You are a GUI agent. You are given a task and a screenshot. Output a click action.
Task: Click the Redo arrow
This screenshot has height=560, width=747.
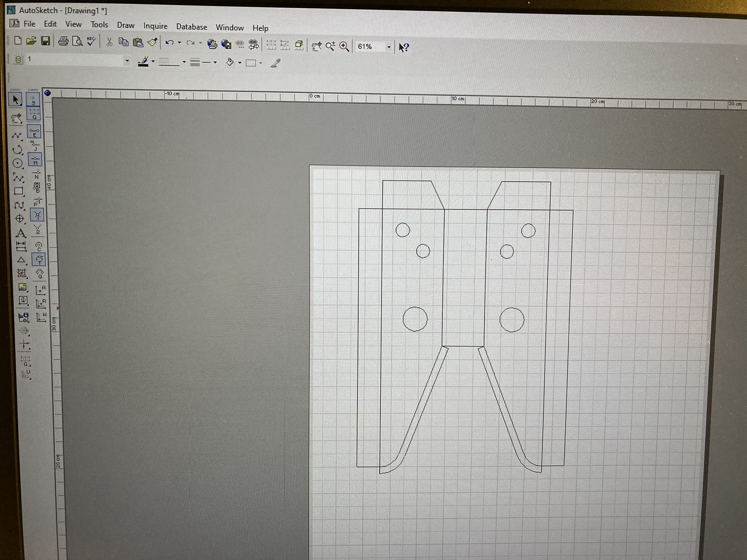(x=190, y=43)
